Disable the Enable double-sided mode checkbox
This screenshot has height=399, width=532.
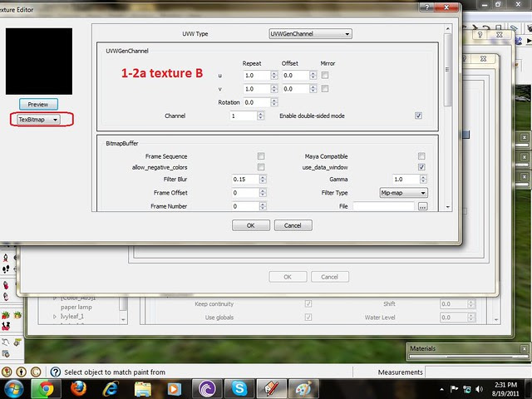(418, 116)
